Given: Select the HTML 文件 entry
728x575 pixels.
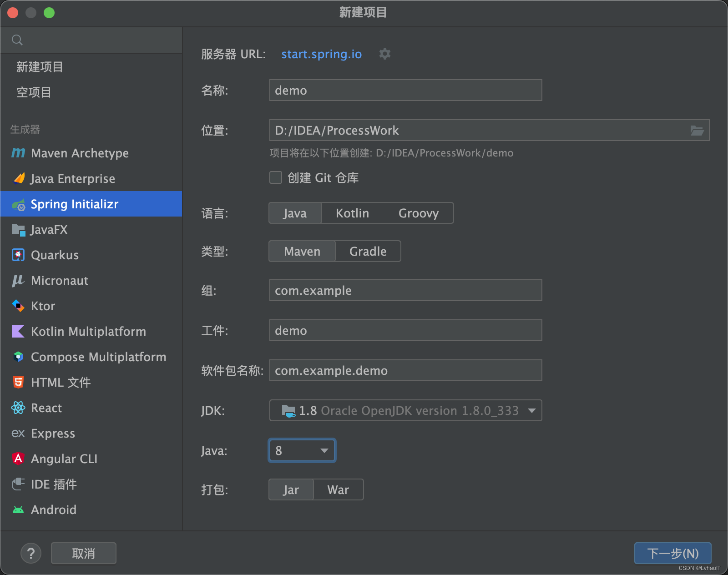Looking at the screenshot, I should click(91, 382).
